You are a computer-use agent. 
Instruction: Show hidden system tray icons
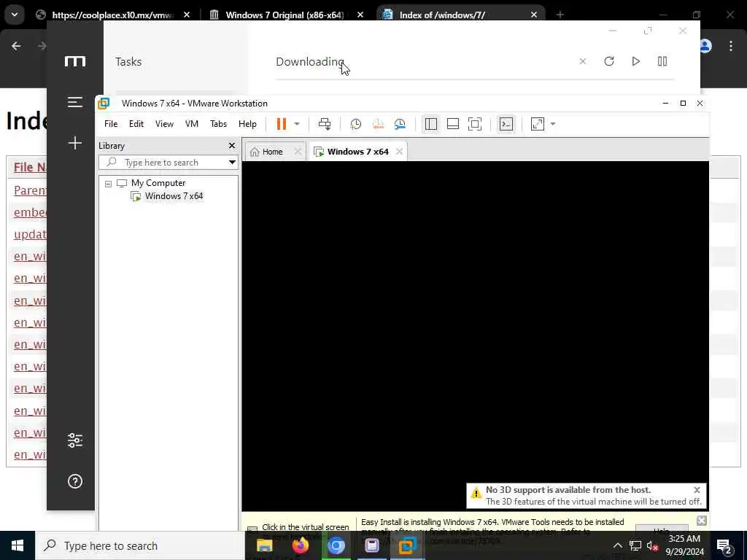pyautogui.click(x=617, y=545)
